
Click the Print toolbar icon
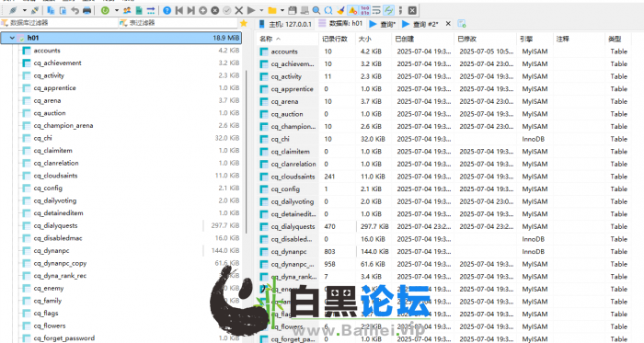87,10
